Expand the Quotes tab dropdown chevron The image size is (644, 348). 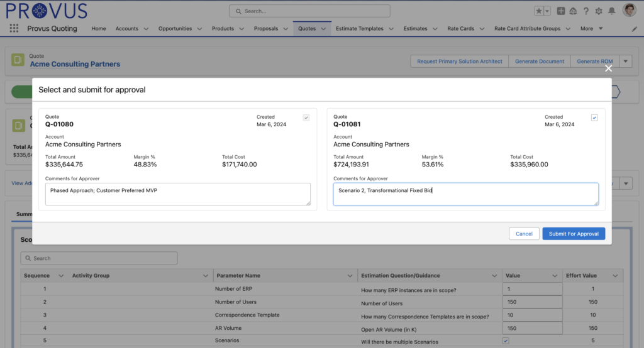click(324, 28)
